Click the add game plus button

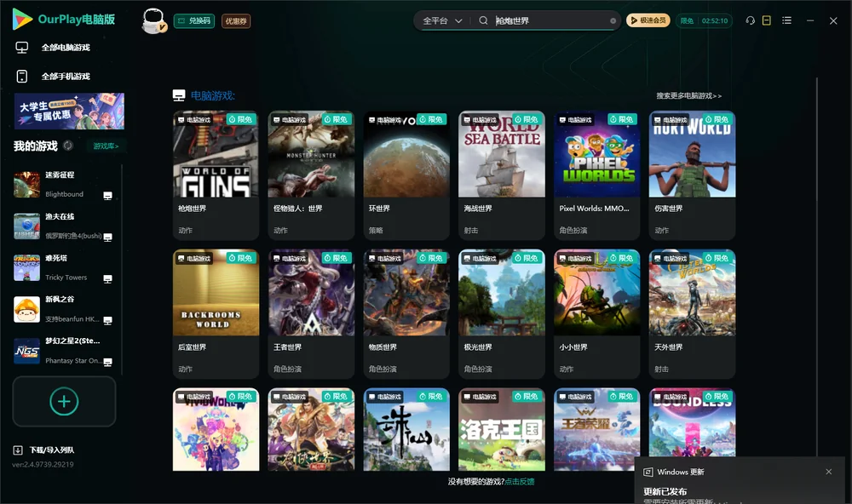click(64, 401)
